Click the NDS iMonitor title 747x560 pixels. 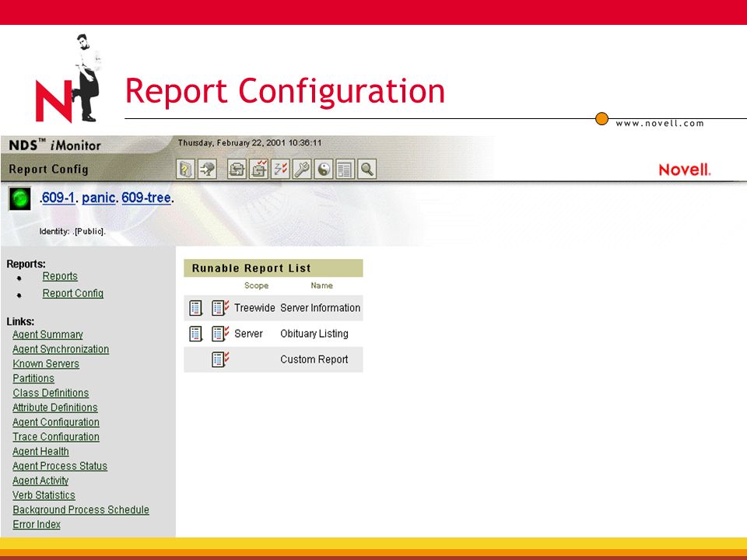click(x=54, y=145)
